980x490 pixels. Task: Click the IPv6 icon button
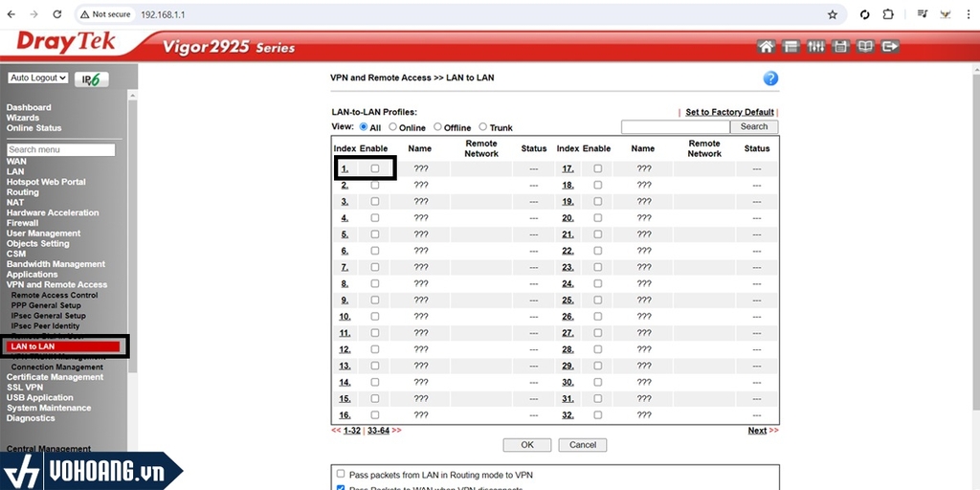pos(92,80)
